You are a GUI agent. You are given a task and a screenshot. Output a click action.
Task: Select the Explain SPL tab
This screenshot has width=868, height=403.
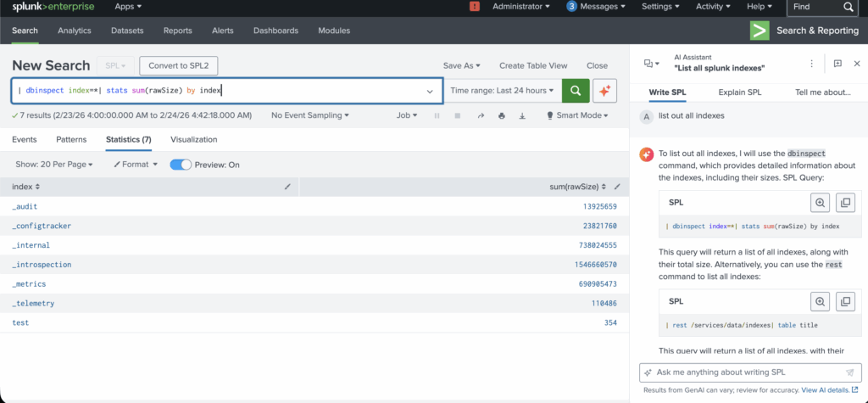(x=739, y=92)
